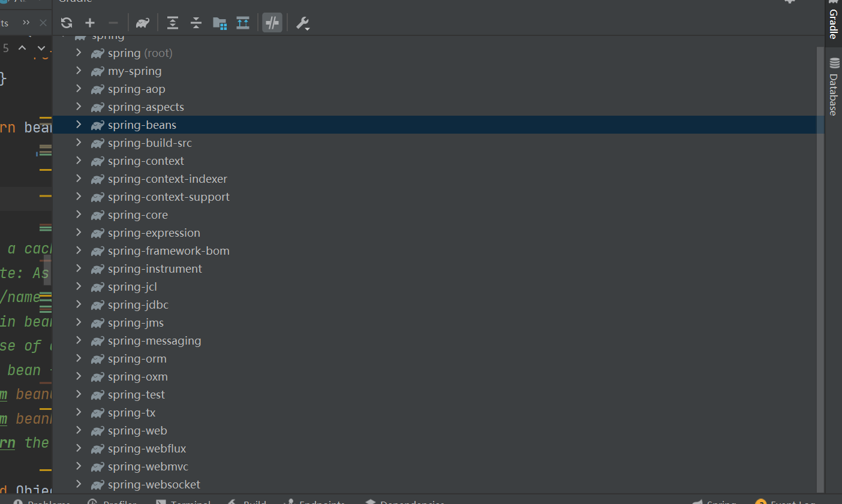This screenshot has height=504, width=842.
Task: Expand the spring-webmvc module arrow
Action: pos(79,466)
